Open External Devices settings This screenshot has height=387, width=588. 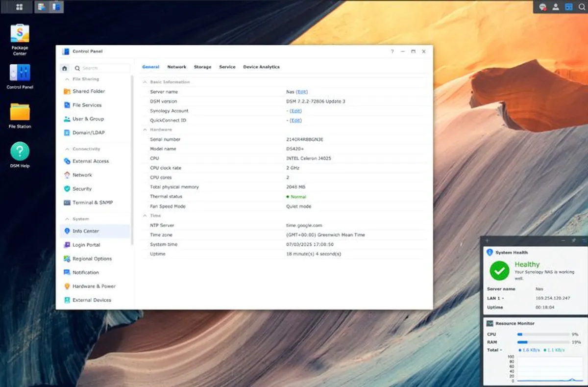point(95,300)
